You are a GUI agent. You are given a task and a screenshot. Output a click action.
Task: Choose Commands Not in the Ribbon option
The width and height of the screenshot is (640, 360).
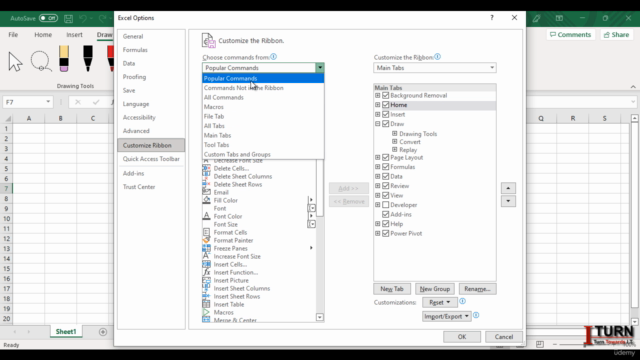point(263,88)
